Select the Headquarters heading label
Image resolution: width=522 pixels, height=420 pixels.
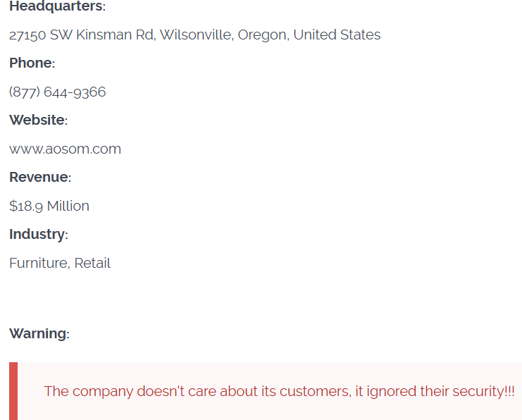click(x=56, y=6)
